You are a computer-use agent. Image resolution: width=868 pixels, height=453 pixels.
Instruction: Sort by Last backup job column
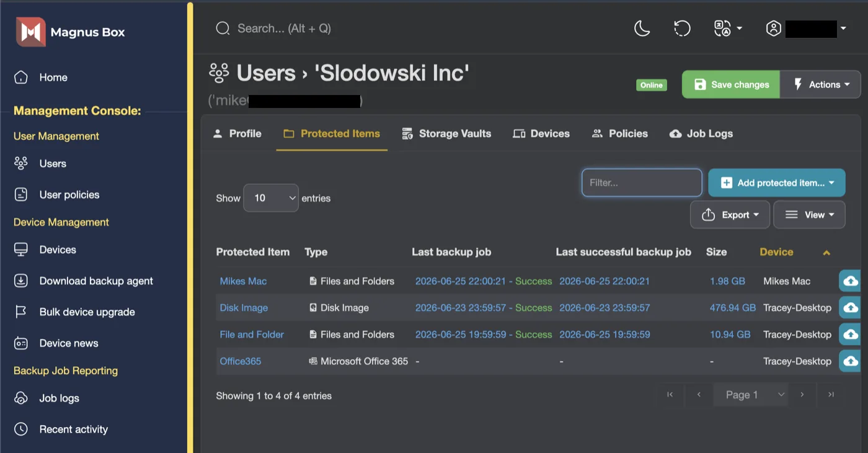point(451,252)
